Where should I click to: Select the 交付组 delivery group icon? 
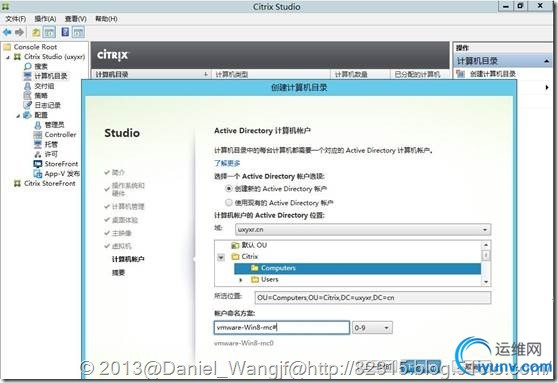27,86
